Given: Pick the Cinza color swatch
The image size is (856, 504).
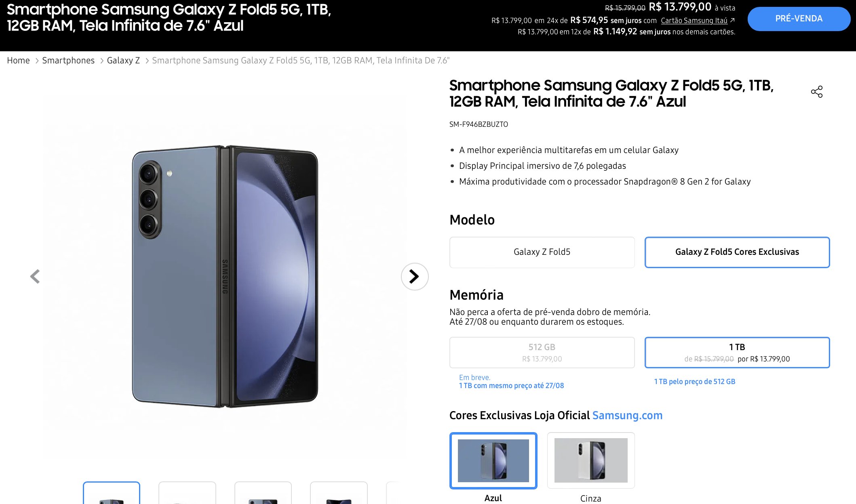Looking at the screenshot, I should pos(591,461).
